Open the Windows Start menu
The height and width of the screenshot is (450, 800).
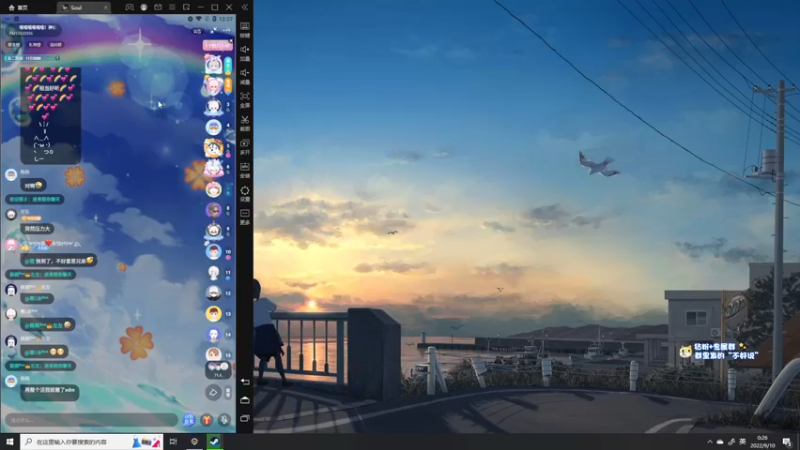[10, 442]
